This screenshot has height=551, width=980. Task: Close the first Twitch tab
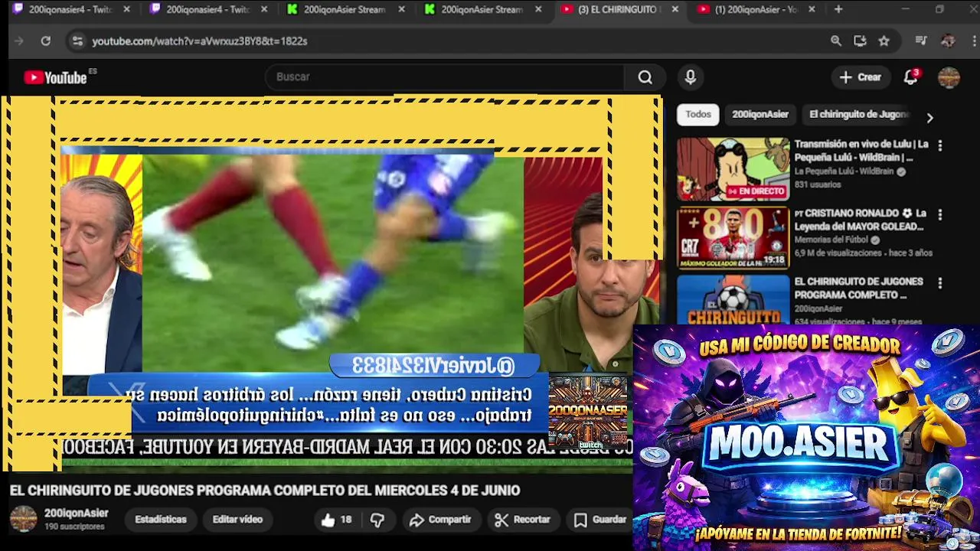(x=126, y=10)
